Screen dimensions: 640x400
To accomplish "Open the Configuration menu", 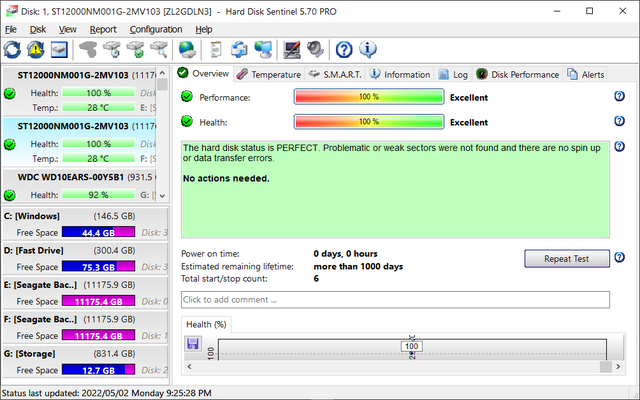I will click(156, 29).
